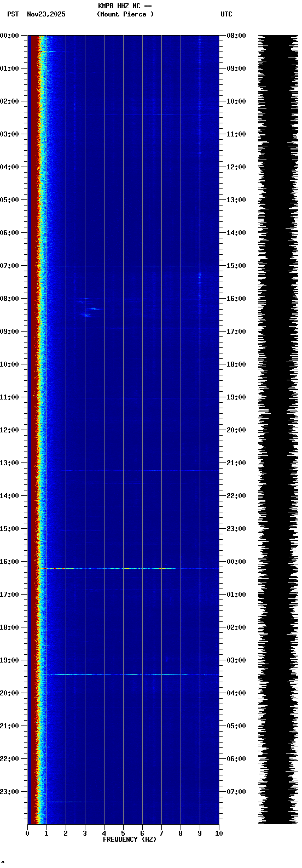The width and height of the screenshot is (302, 868).
Task: Click the 13:00 PST time label
Action: [9, 463]
